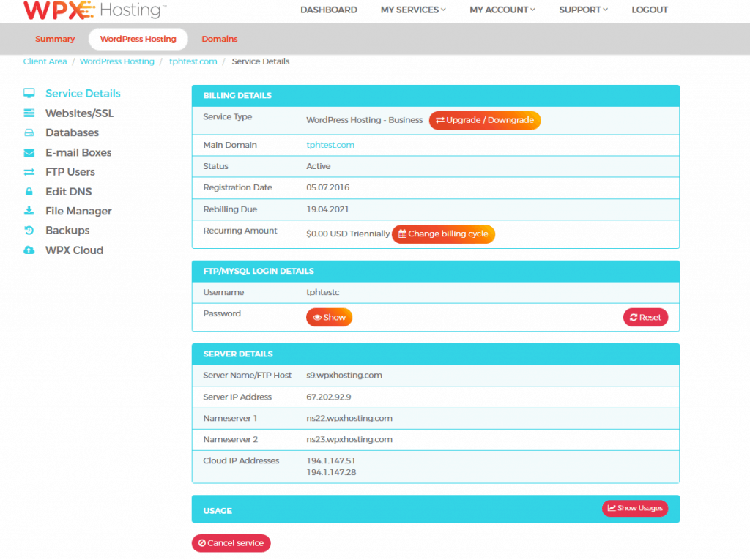Open the tphtest.com main domain link
750x560 pixels.
330,145
